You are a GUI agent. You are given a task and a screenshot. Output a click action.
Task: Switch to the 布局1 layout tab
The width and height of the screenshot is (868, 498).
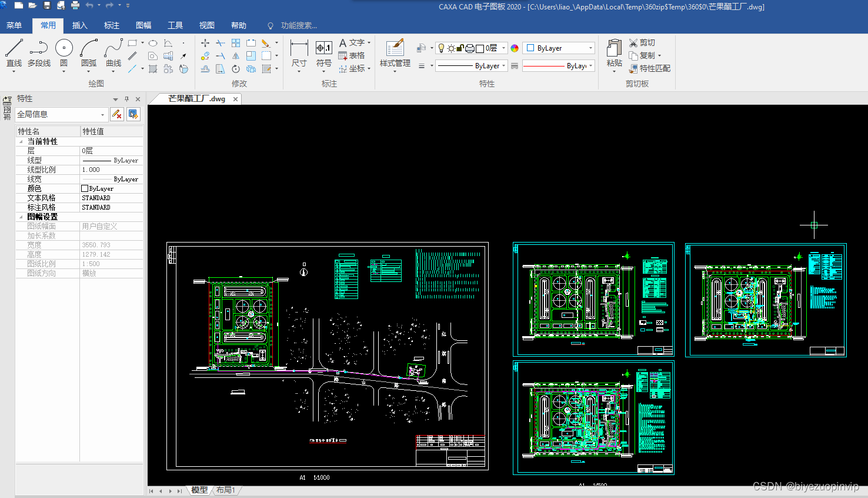(226, 490)
